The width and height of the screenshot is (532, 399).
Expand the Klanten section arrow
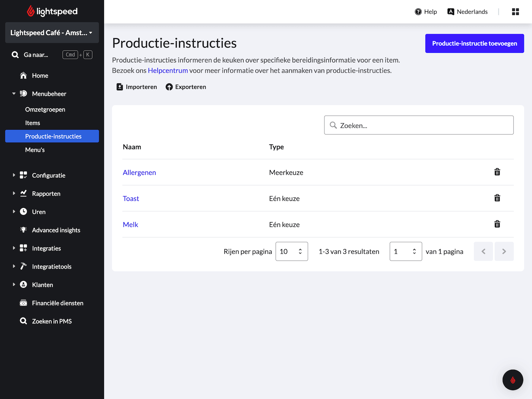coord(14,285)
